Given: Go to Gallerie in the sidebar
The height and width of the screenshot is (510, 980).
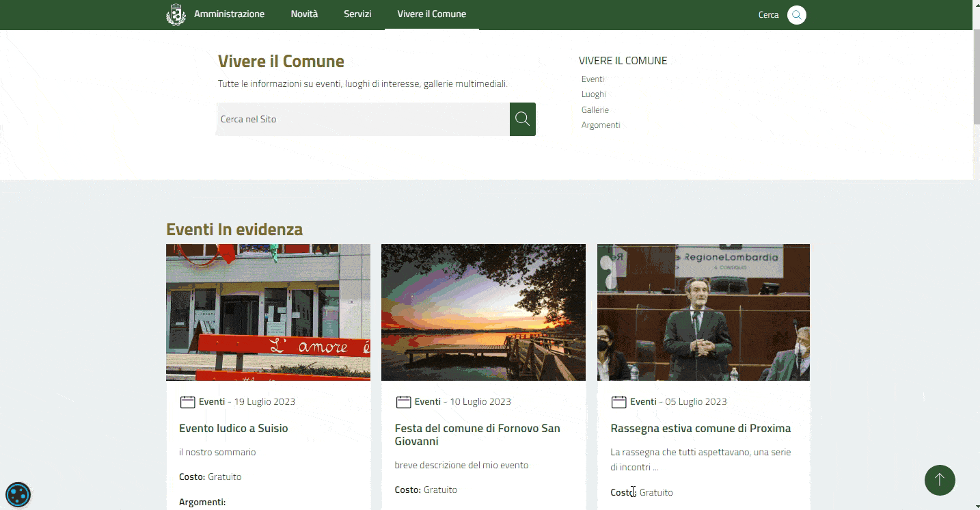Looking at the screenshot, I should pos(595,110).
